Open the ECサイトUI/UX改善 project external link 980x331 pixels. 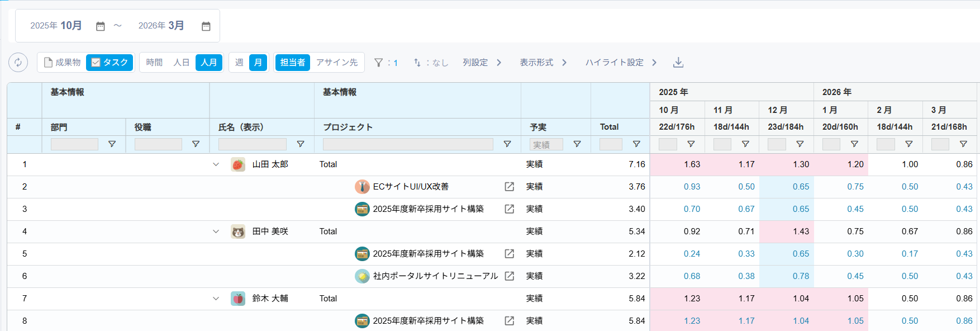(509, 187)
